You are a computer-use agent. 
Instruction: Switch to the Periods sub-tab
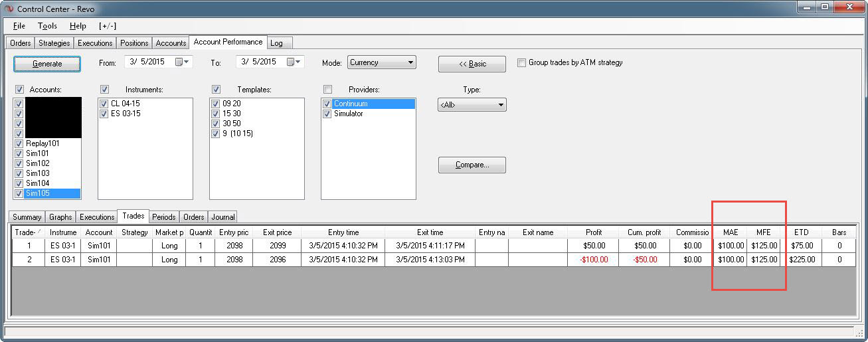[164, 217]
